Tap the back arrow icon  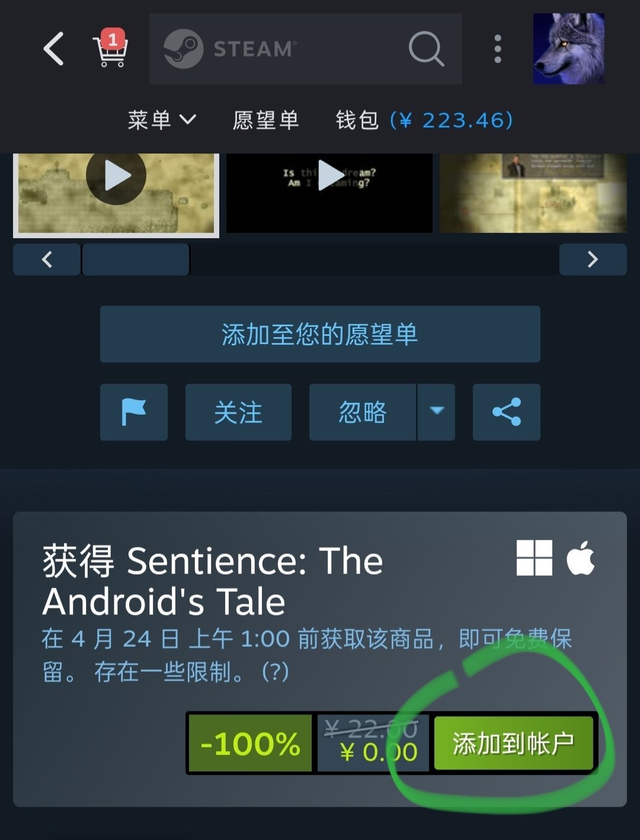coord(53,49)
